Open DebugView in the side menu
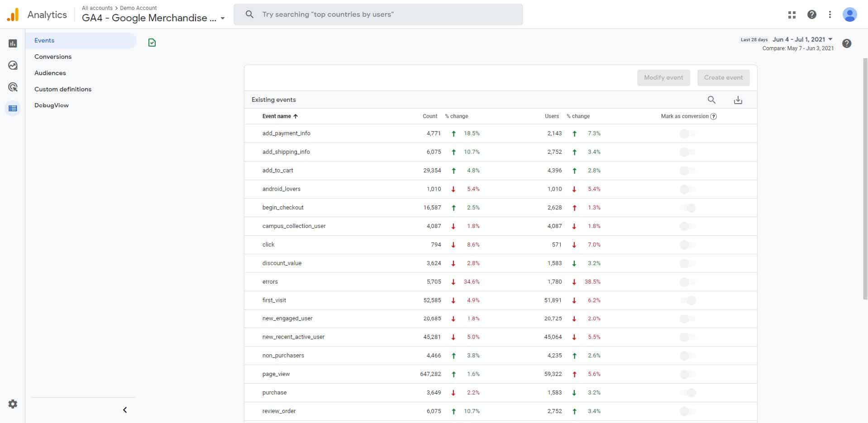Image resolution: width=868 pixels, height=423 pixels. click(x=52, y=105)
